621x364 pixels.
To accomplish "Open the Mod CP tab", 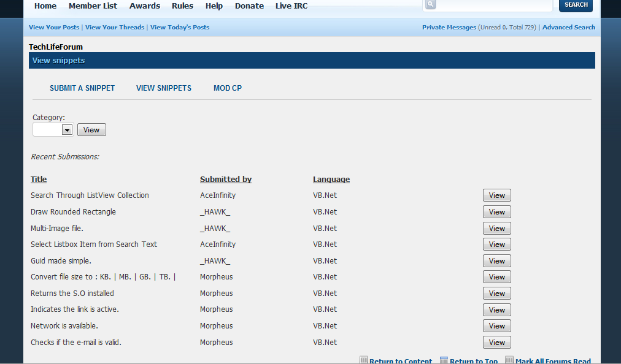I will pos(228,88).
